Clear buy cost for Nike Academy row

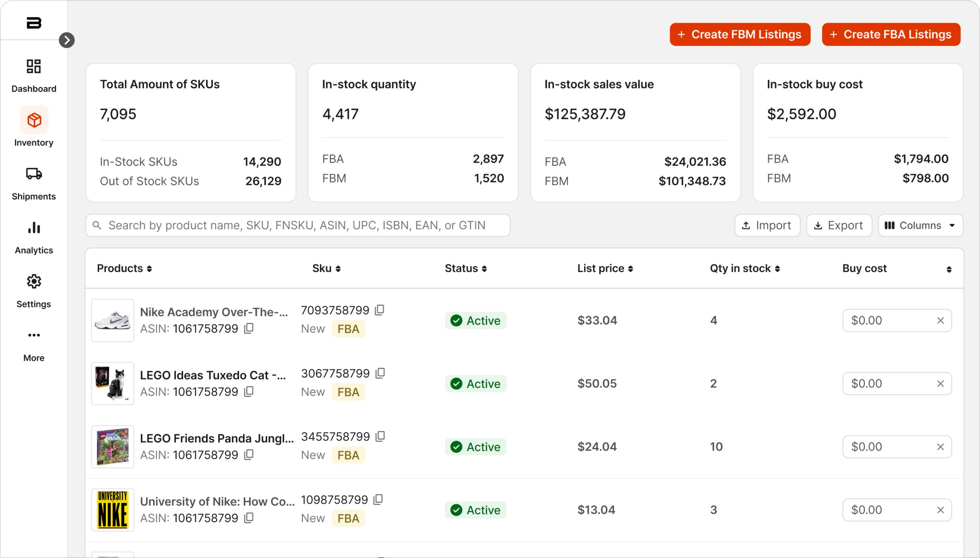pyautogui.click(x=940, y=321)
